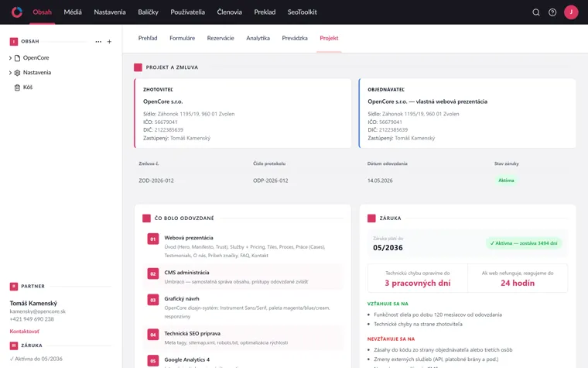
Task: Expand the OpenCore tree node arrow
Action: click(x=10, y=58)
